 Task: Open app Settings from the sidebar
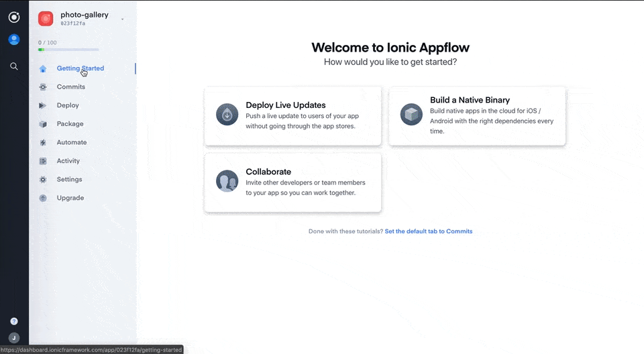69,180
